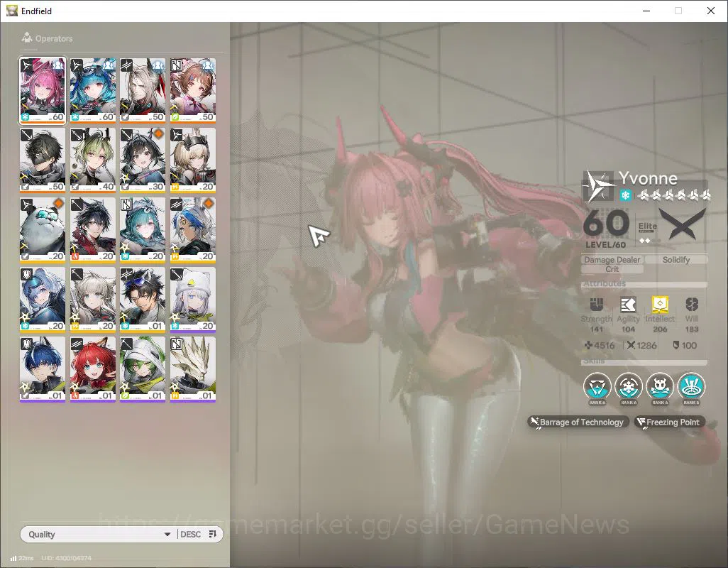Click the Crit tag
Viewport: 728px width, 568px height.
click(612, 269)
